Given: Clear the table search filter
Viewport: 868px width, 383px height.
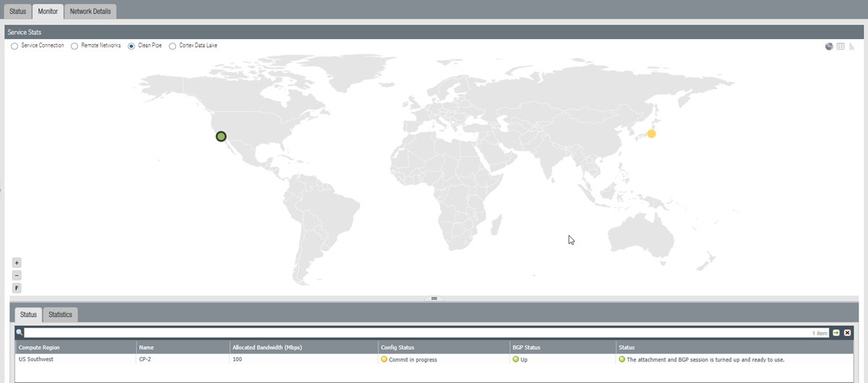Looking at the screenshot, I should pos(848,332).
